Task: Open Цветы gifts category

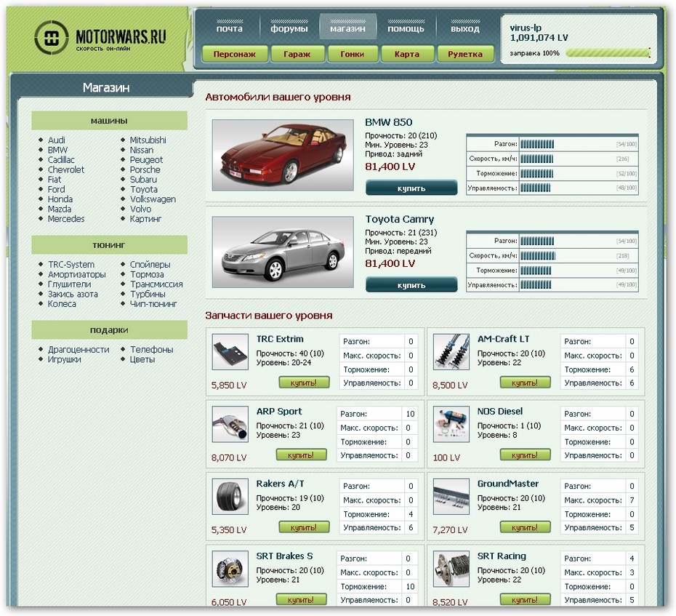Action: [x=142, y=360]
